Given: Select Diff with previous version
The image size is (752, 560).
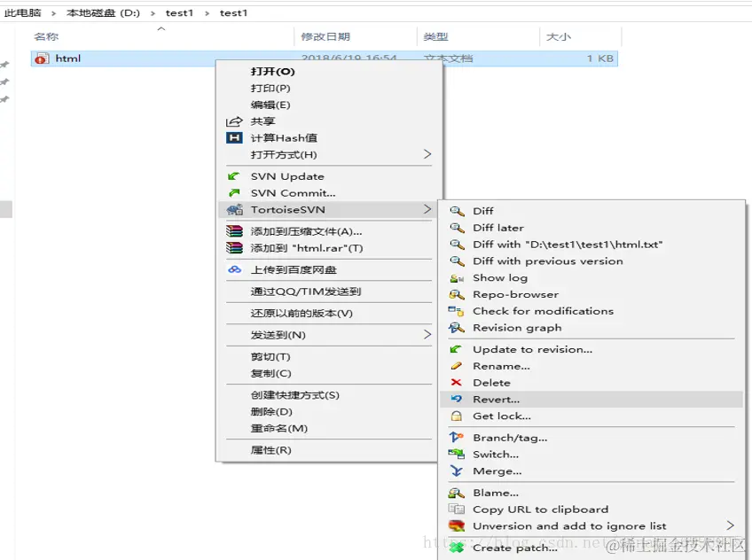Looking at the screenshot, I should 548,261.
